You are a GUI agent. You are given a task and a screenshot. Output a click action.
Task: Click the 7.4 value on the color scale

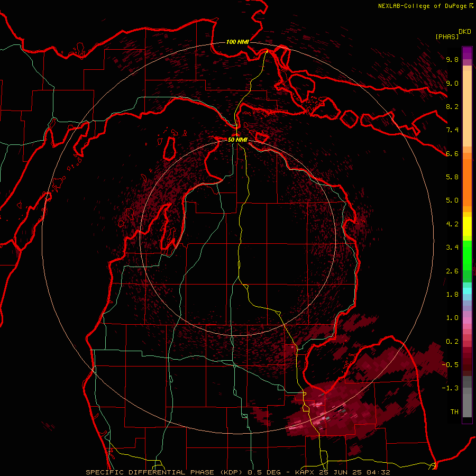[x=452, y=130]
